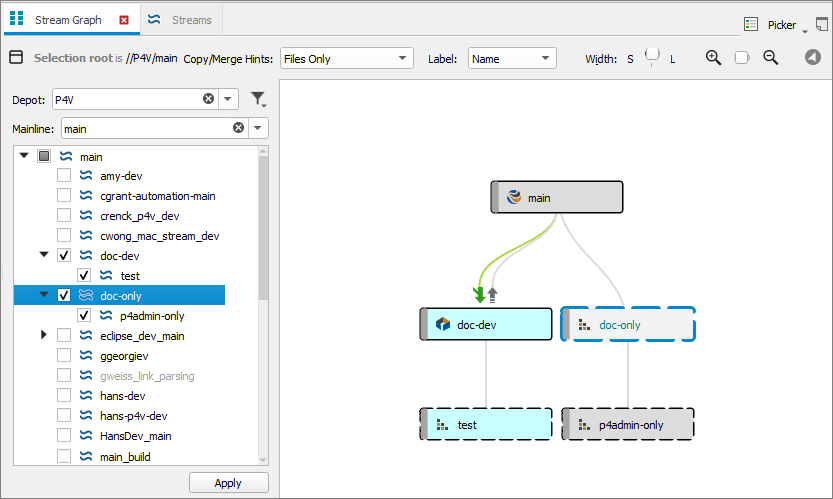Switch to the Streams tab

[190, 20]
